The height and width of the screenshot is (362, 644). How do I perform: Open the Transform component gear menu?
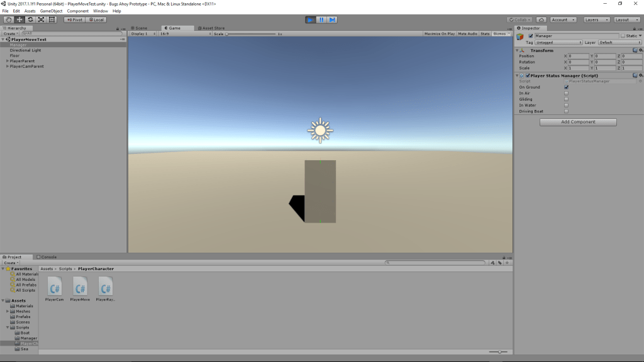(x=640, y=50)
